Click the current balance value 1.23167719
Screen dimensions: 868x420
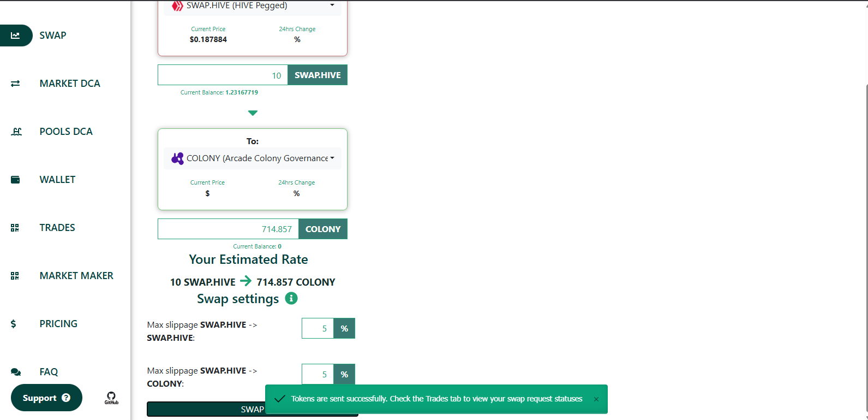(x=242, y=92)
